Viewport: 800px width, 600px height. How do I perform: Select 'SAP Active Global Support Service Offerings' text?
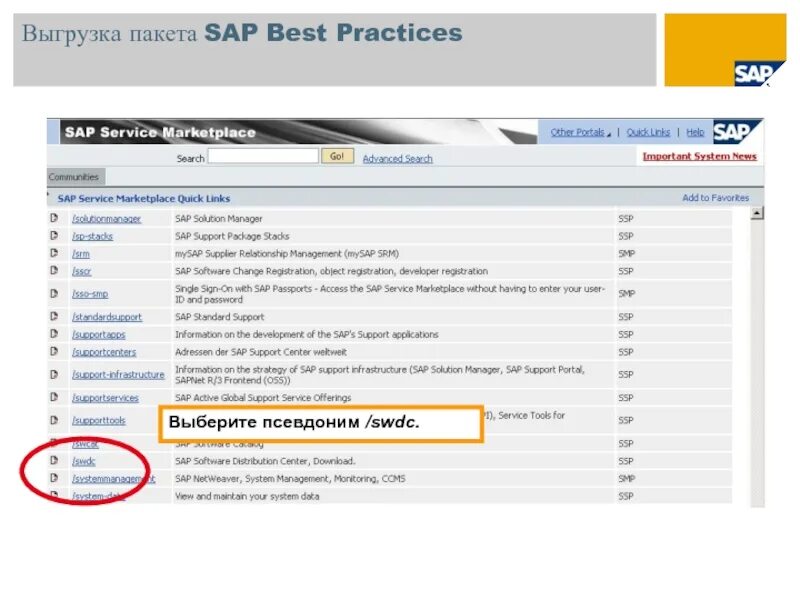263,398
